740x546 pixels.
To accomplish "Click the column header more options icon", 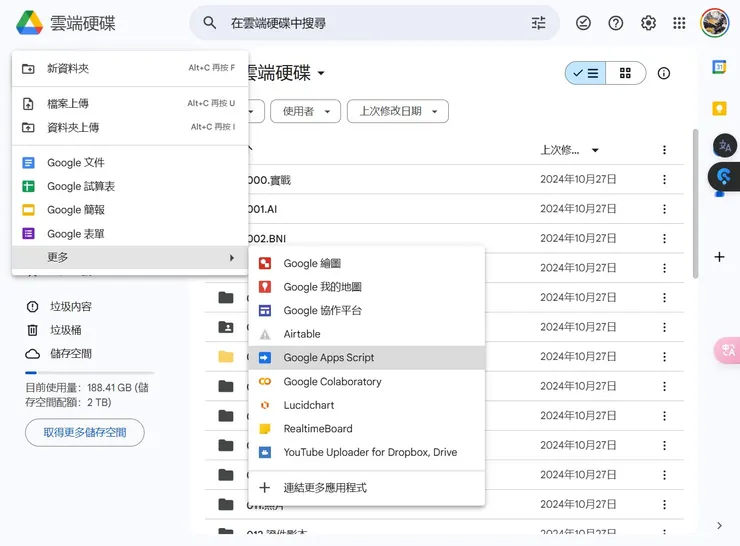I will click(x=664, y=150).
